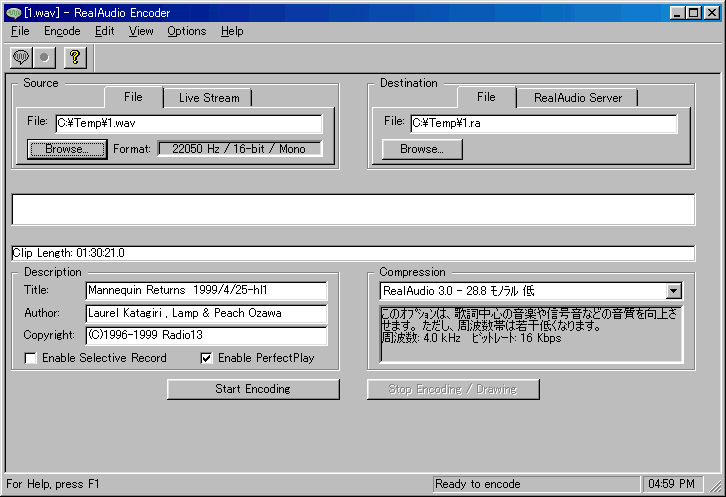Click the compression description text box
This screenshot has height=497, width=726.
pyautogui.click(x=531, y=333)
